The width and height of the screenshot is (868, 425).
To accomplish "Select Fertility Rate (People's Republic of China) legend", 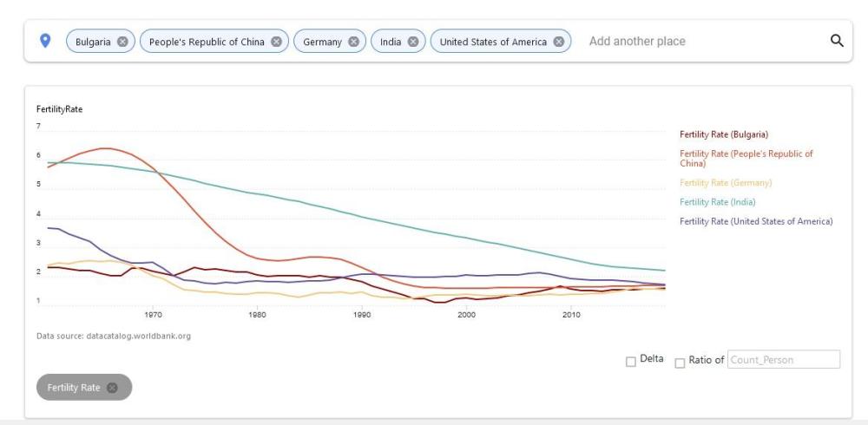I will tap(746, 158).
